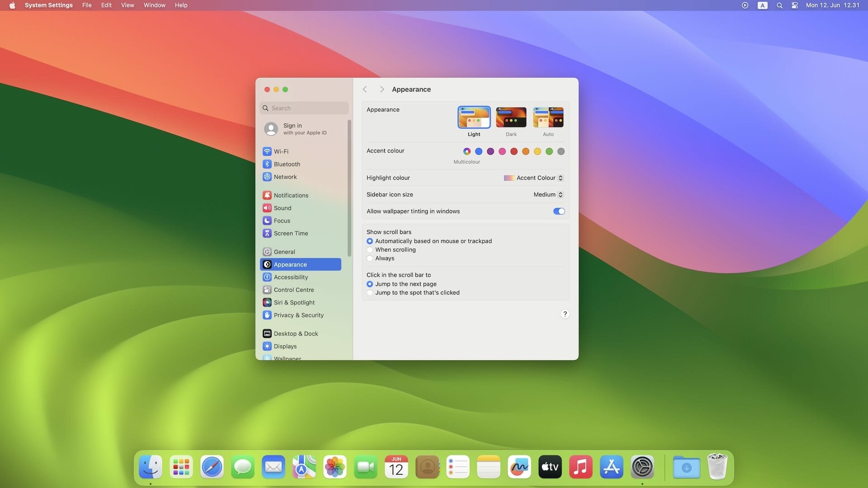Click the Help button for Appearance

[x=565, y=314]
